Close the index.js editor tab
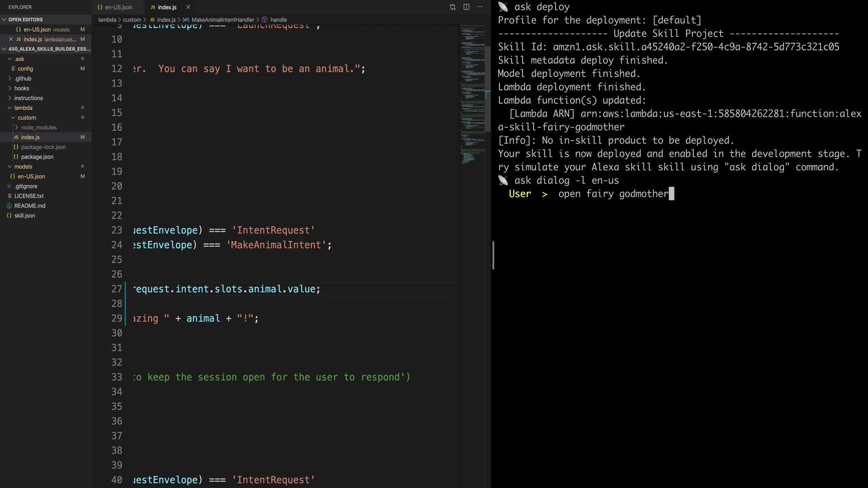 coord(188,7)
